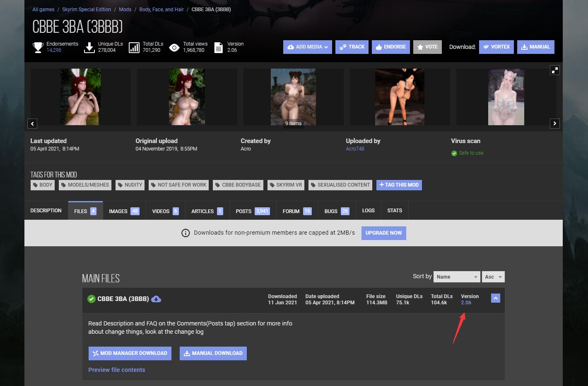Image resolution: width=588 pixels, height=386 pixels.
Task: Open the POSTS tab
Action: (253, 211)
